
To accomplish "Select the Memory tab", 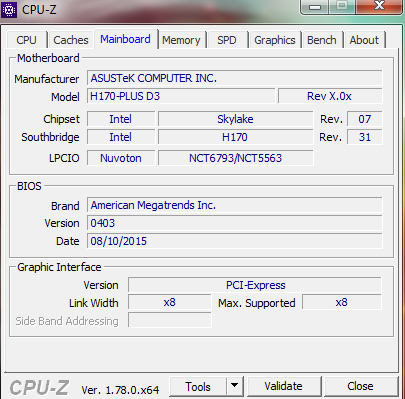I will (x=181, y=40).
